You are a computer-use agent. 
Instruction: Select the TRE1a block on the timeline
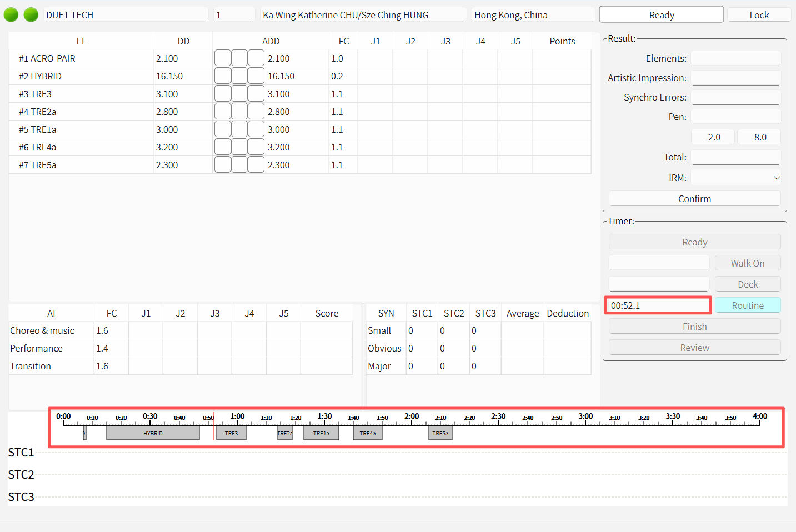coord(321,433)
